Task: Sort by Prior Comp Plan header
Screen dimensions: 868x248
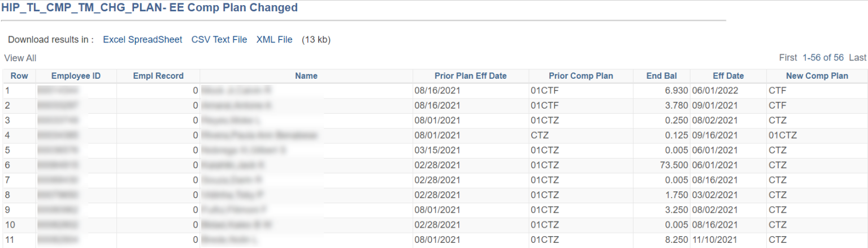Action: coord(580,76)
